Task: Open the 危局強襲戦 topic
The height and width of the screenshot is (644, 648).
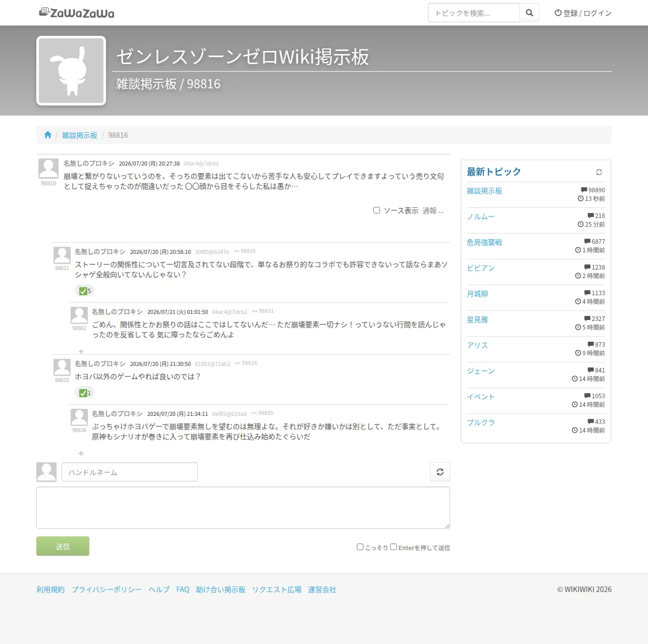Action: tap(484, 242)
